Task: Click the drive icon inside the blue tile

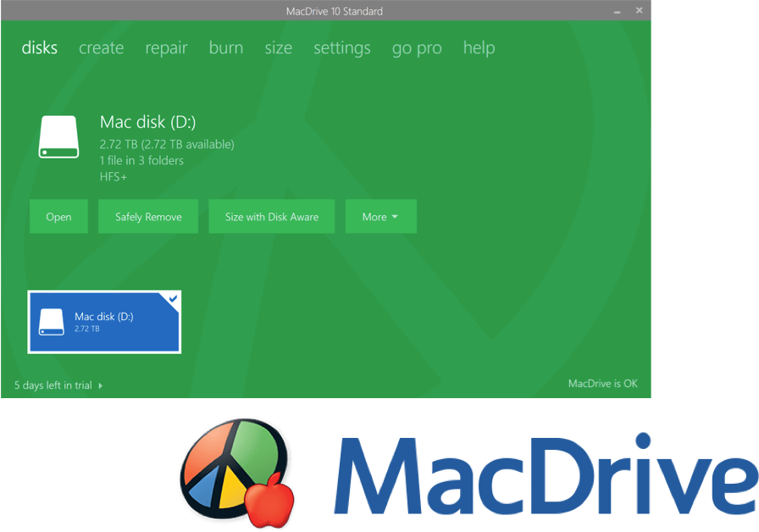Action: click(x=52, y=322)
